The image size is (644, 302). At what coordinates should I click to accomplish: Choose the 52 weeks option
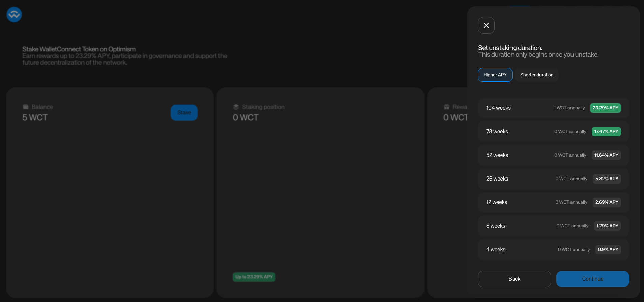pos(553,155)
